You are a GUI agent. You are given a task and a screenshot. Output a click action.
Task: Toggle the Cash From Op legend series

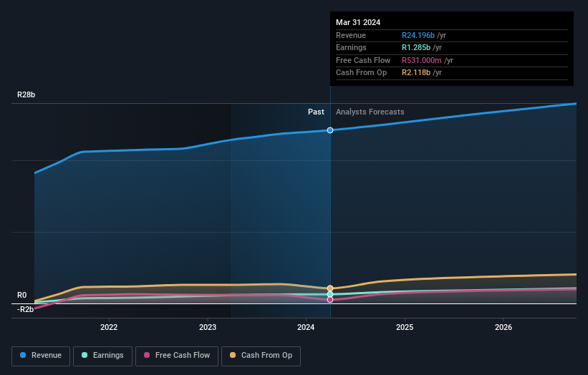tap(261, 356)
